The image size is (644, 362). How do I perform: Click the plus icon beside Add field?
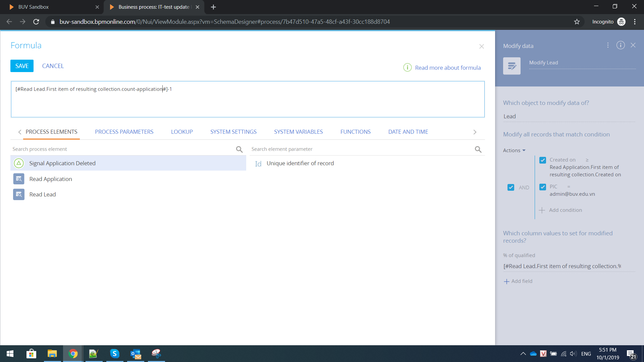(x=506, y=282)
